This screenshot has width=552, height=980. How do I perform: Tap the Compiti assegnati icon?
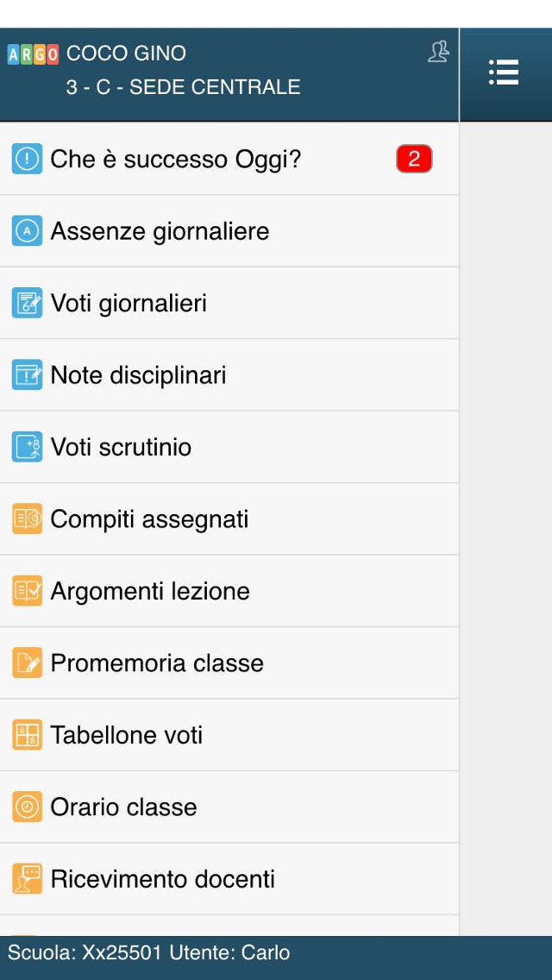pos(28,518)
